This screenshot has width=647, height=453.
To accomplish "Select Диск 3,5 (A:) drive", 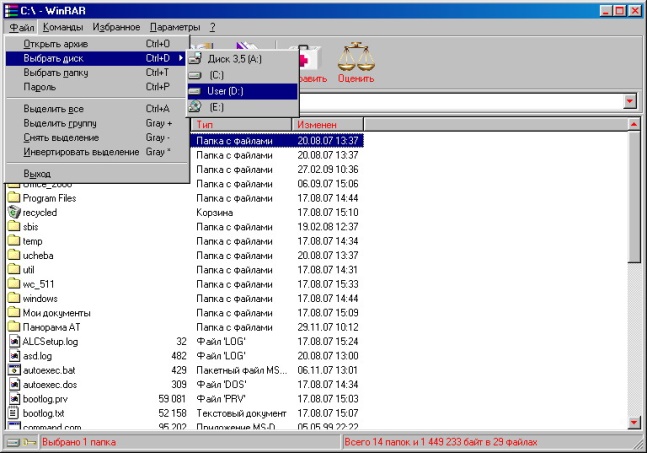I will pyautogui.click(x=243, y=59).
